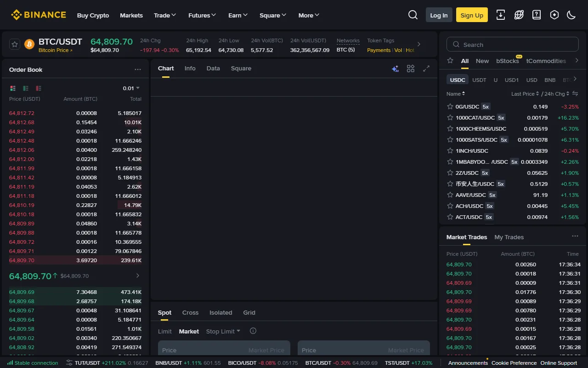Star the 2Z/USDC pair
The height and width of the screenshot is (368, 588).
click(450, 172)
